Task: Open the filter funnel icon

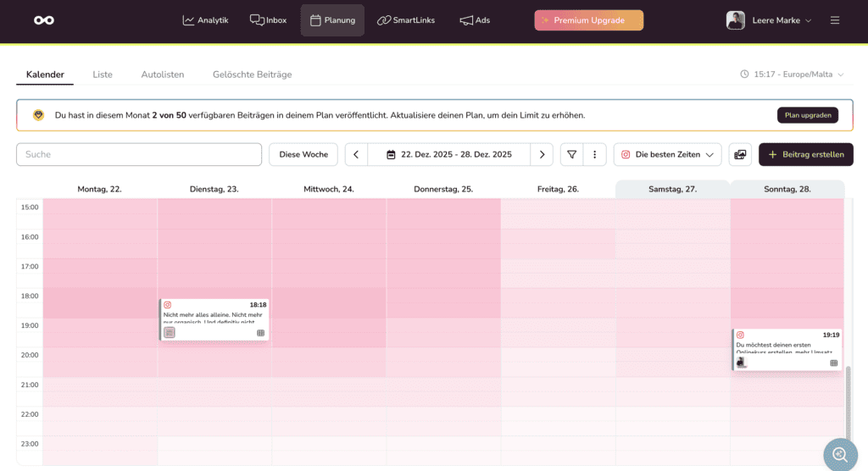Action: tap(572, 154)
